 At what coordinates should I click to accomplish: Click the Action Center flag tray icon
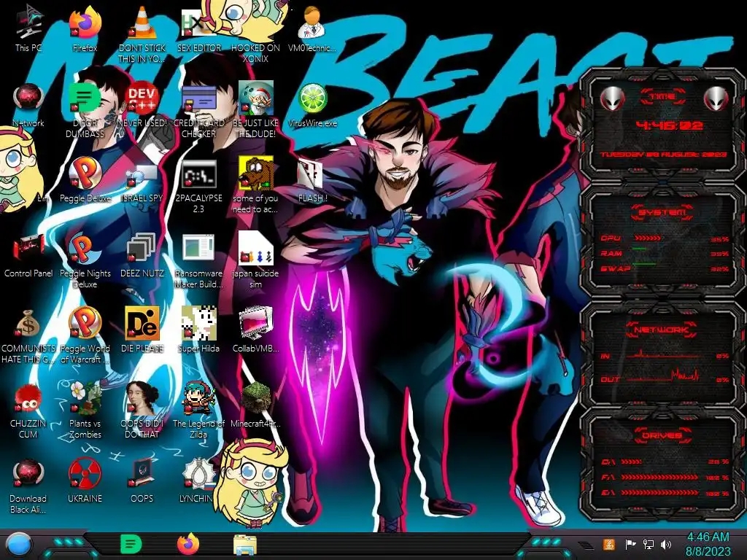coord(630,544)
